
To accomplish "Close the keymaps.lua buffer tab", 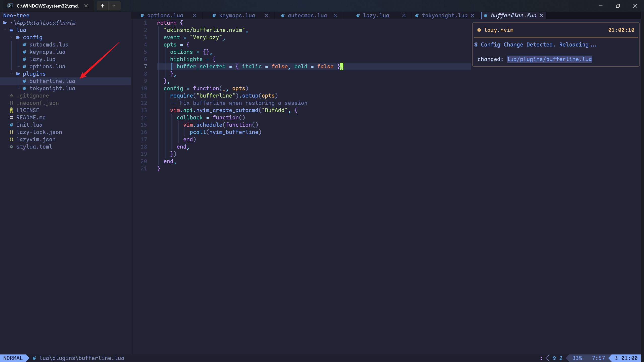I will [266, 16].
